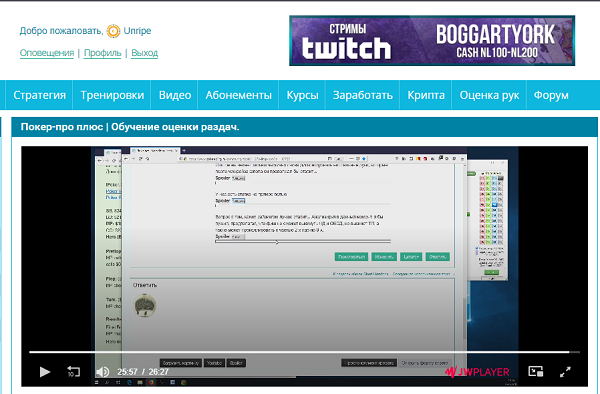This screenshot has width=600, height=394.
Task: Mute the video using the speaker icon
Action: tap(102, 371)
